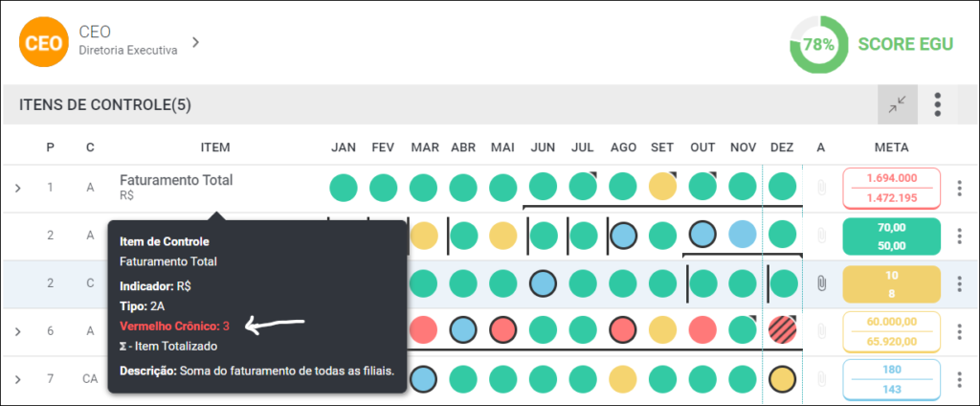Expand the priority 7 CA row
The image size is (980, 406).
[x=17, y=379]
